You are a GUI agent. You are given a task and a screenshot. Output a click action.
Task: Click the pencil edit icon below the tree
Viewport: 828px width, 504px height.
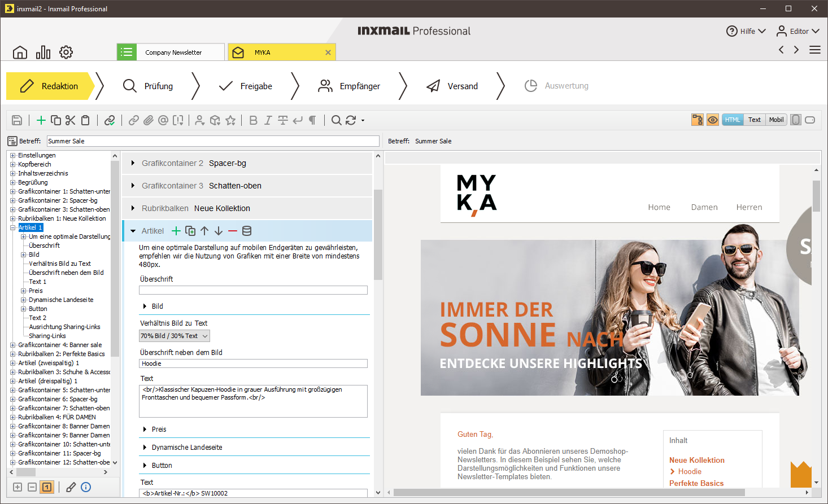coord(71,487)
